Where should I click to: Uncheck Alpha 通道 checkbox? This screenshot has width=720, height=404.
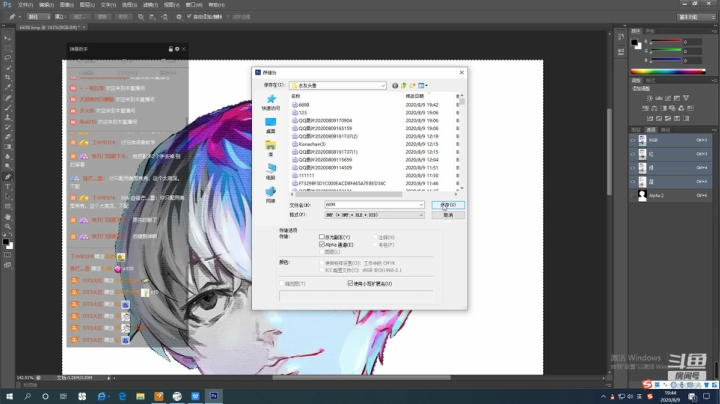[x=321, y=245]
